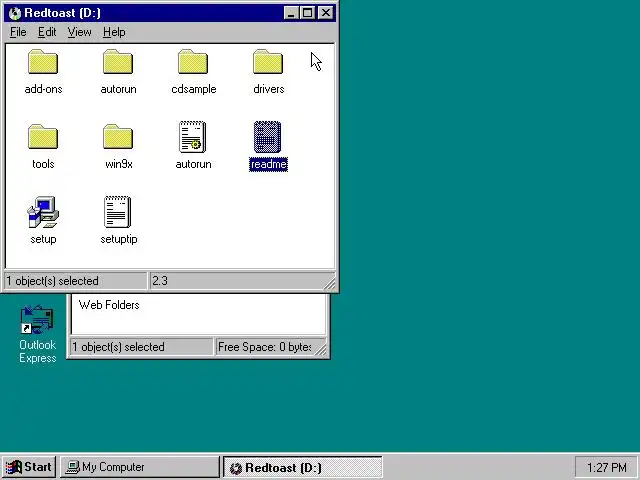Click the '1 object(s) selected' Redtoast status text

pos(52,281)
